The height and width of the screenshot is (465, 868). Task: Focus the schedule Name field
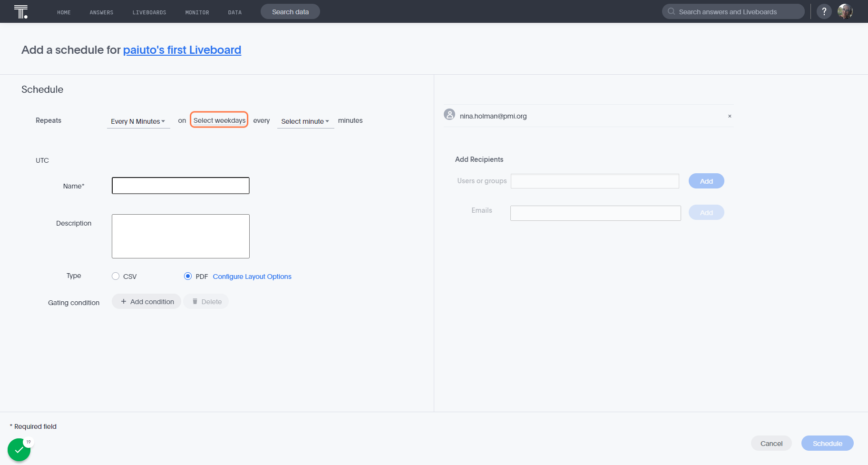point(181,186)
